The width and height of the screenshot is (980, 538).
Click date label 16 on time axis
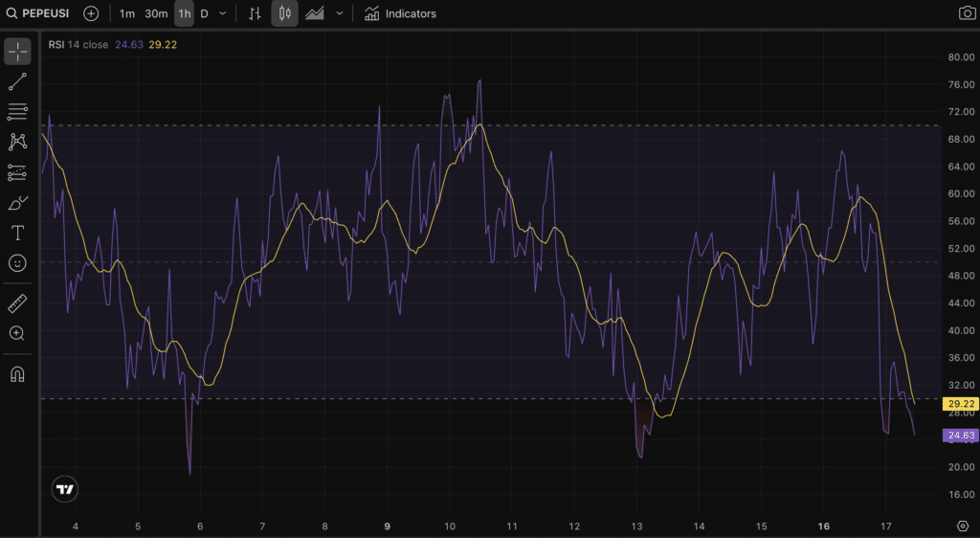[x=824, y=527]
